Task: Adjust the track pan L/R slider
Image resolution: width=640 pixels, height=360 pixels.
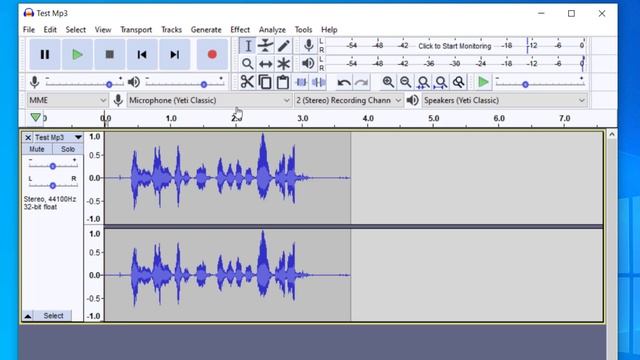Action: (x=52, y=185)
